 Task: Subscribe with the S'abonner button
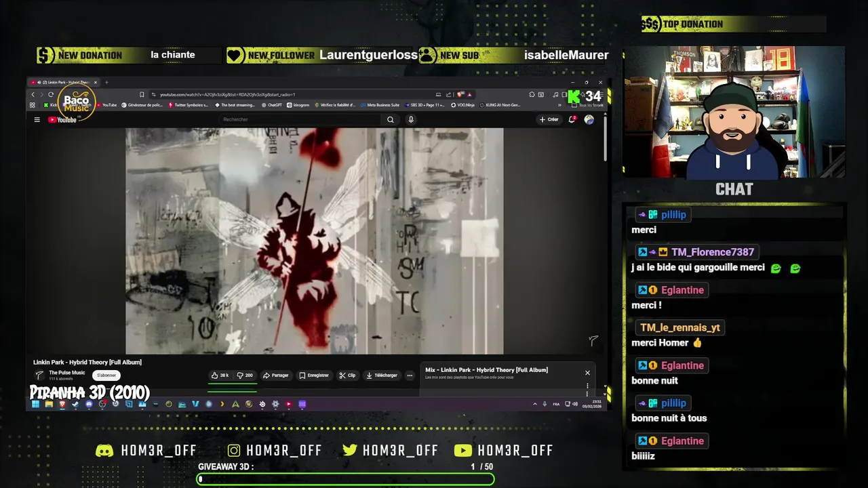click(106, 375)
